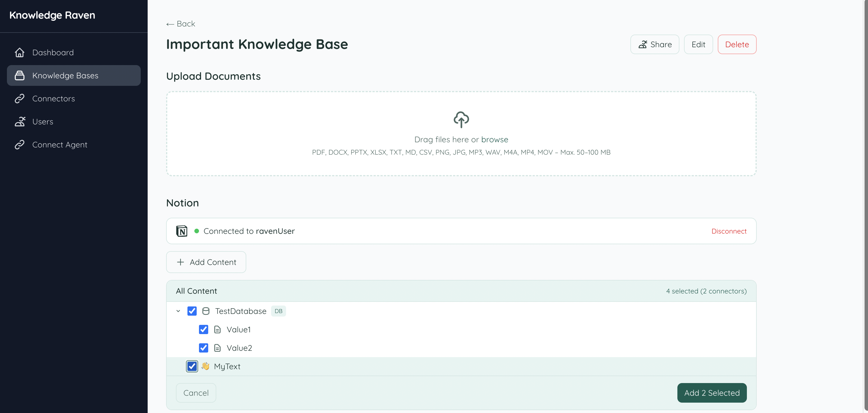This screenshot has width=868, height=413.
Task: Click the Connect Agent chain icon
Action: [20, 144]
